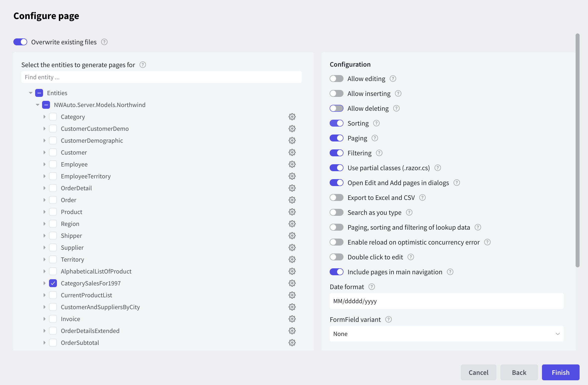This screenshot has width=588, height=385.
Task: Show help icon next to Filtering
Action: [379, 153]
